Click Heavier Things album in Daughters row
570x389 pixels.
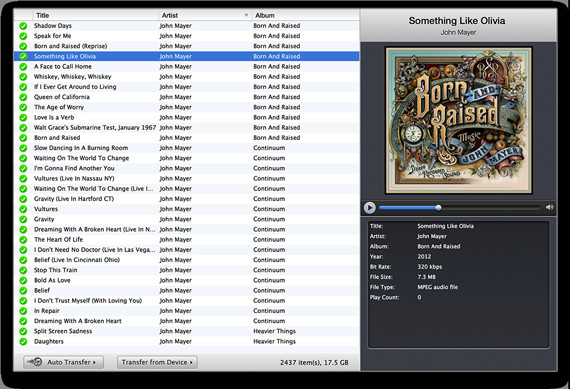(x=274, y=341)
